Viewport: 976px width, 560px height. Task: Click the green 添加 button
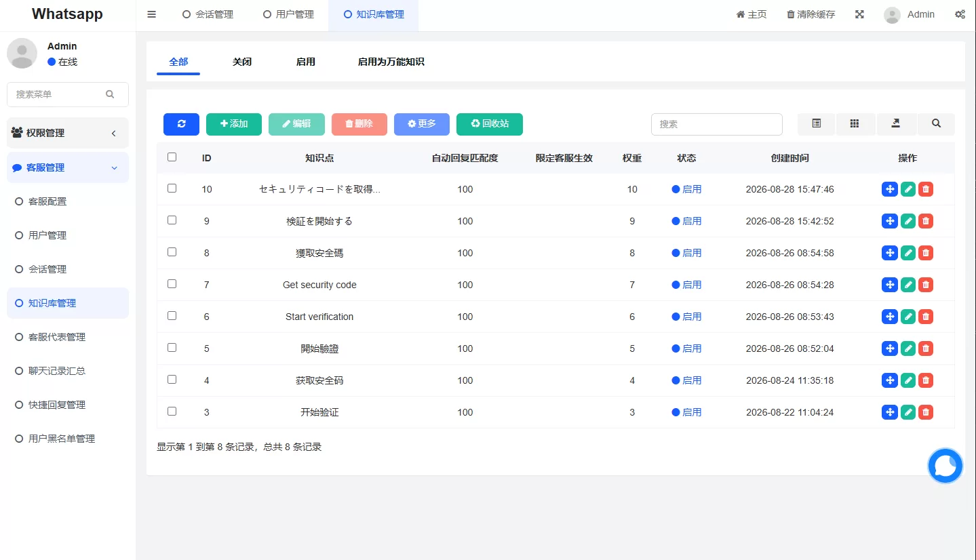pos(234,124)
